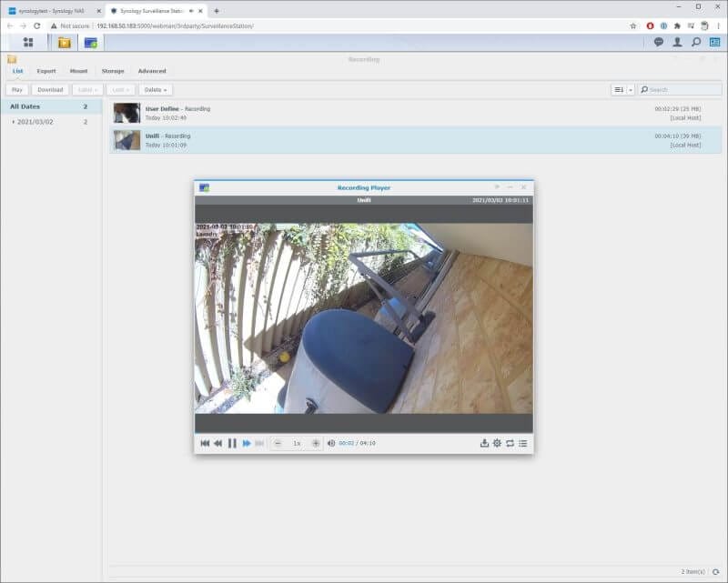728x583 pixels.
Task: Toggle the loop/repeat playback icon
Action: pyautogui.click(x=510, y=443)
